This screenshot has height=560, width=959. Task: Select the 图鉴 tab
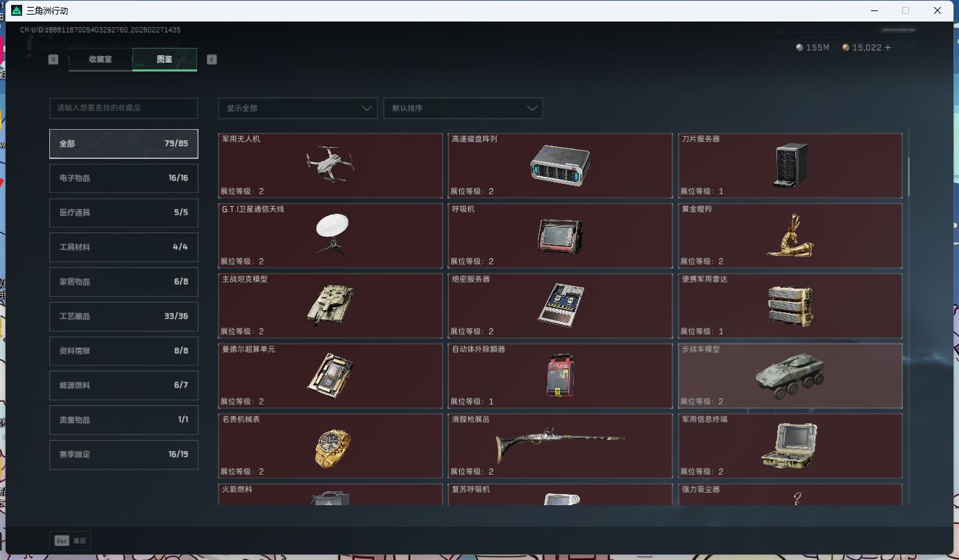[x=164, y=60]
